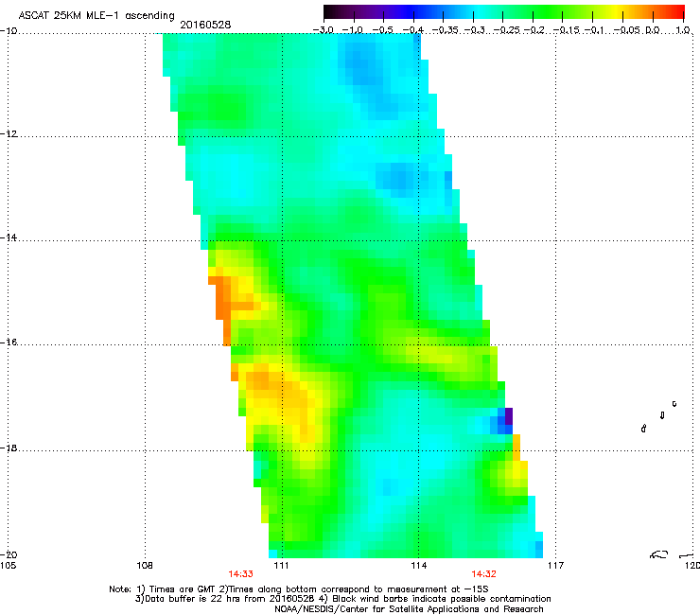The width and height of the screenshot is (700, 615).
Task: Click the -0.2 color scale label
Action: tap(534, 30)
